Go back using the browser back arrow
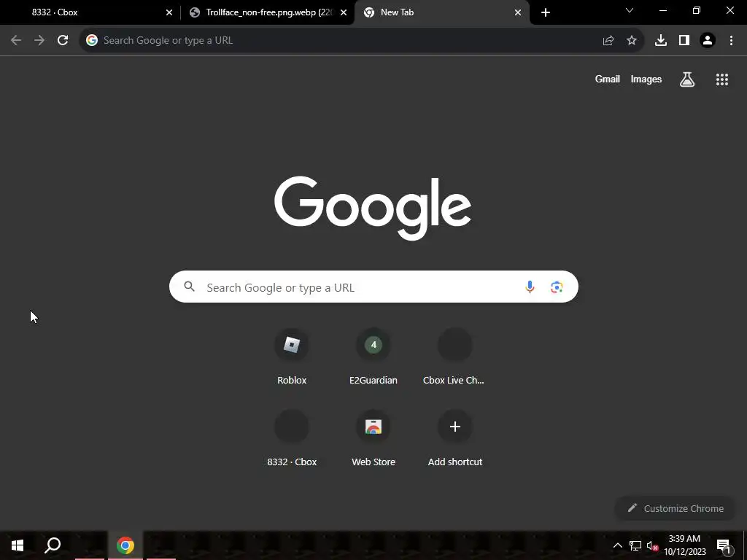747x560 pixels. 16,41
